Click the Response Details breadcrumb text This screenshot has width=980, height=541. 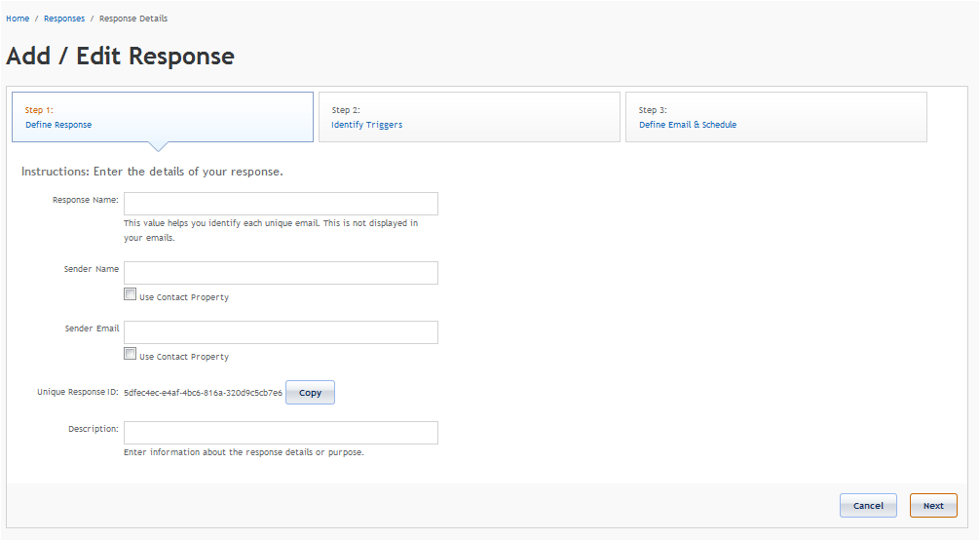click(133, 19)
